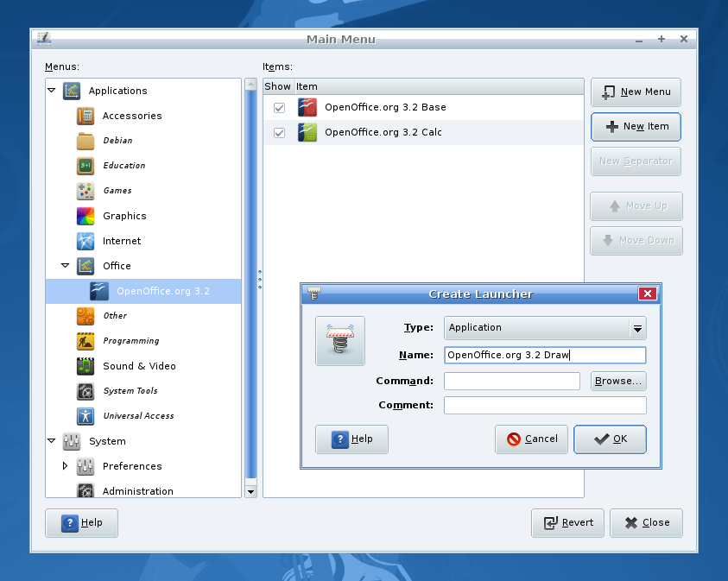Image resolution: width=728 pixels, height=581 pixels.
Task: Click the Other category icon
Action: [85, 316]
